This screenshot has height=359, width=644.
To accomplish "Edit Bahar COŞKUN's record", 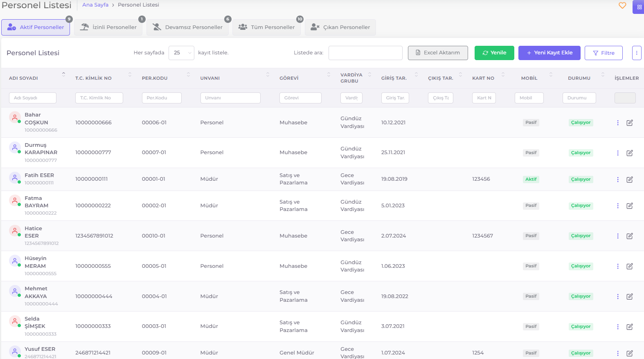I will coord(630,123).
